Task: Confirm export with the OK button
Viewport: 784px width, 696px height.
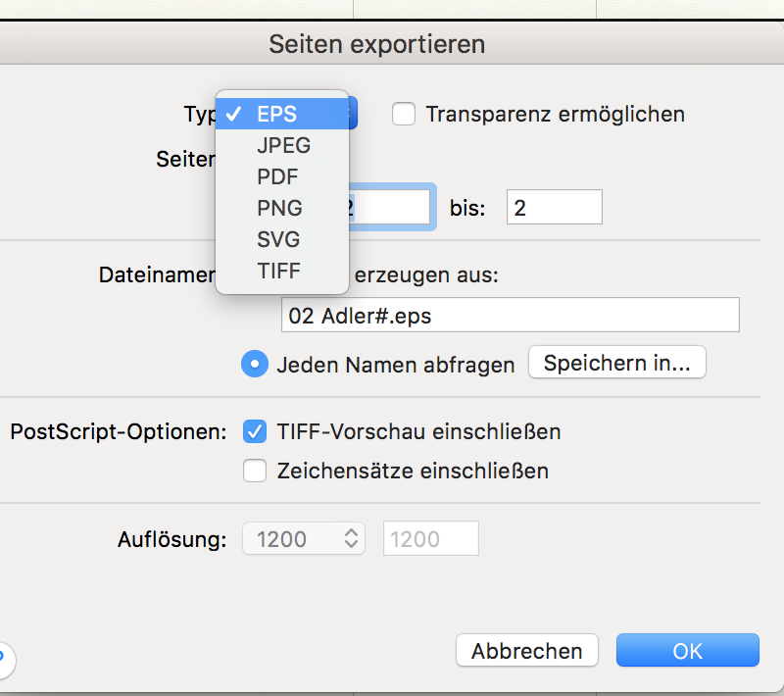Action: click(x=687, y=651)
